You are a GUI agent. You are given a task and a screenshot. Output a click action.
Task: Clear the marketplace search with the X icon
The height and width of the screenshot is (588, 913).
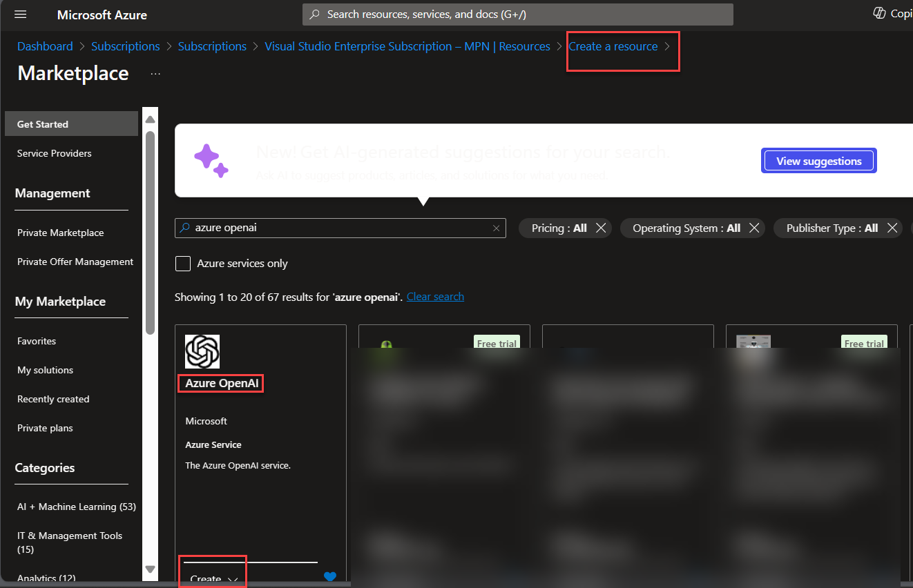496,228
